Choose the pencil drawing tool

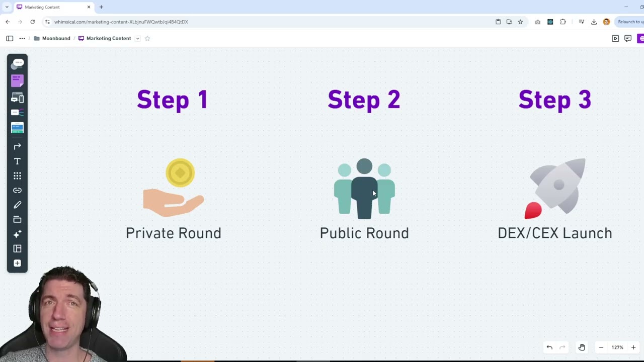pyautogui.click(x=18, y=205)
